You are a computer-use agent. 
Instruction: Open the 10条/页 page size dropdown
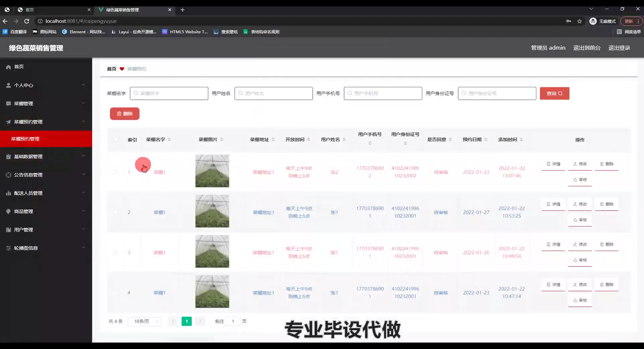145,321
